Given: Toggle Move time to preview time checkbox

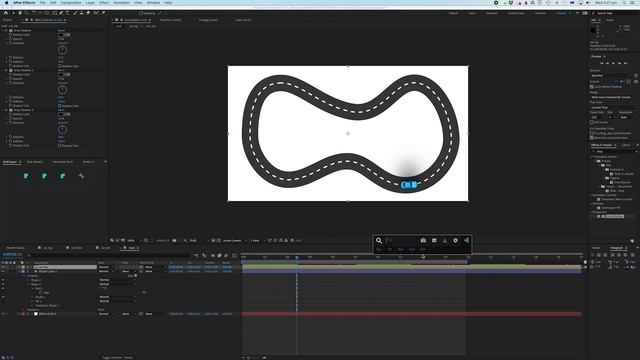Looking at the screenshot, I should coord(592,138).
